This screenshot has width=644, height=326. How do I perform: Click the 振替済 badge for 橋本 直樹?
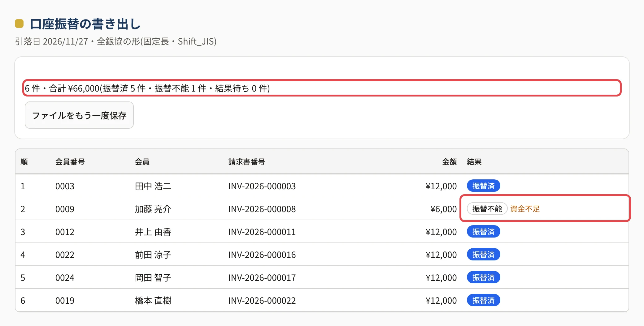click(483, 300)
